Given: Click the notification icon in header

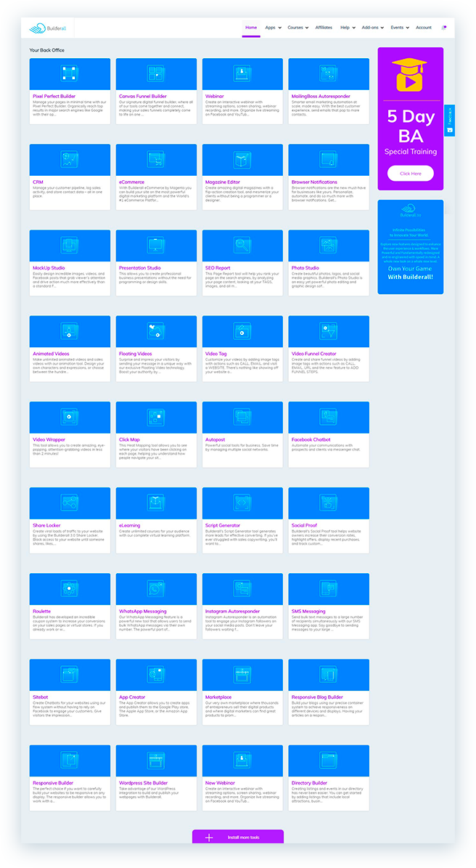Looking at the screenshot, I should 444,27.
